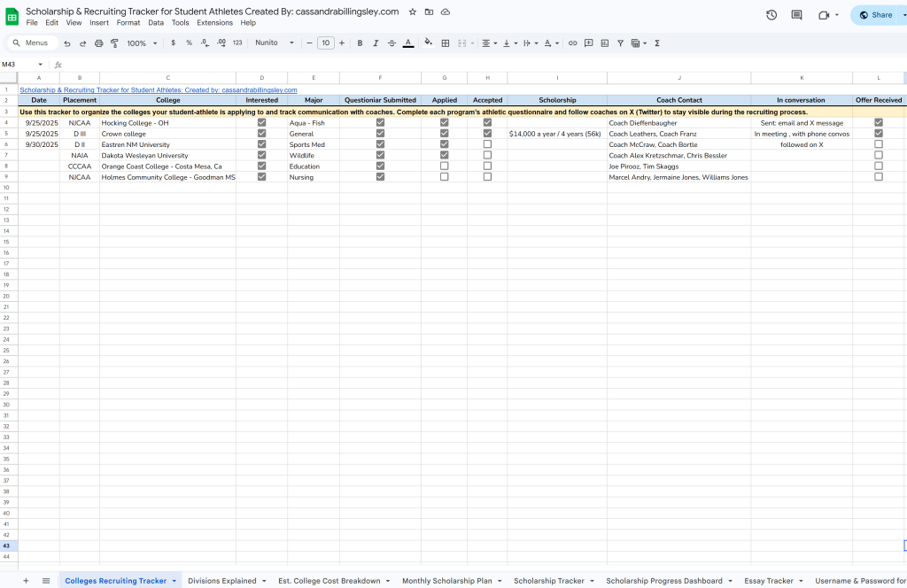This screenshot has width=907, height=588.
Task: Click the Name Box showing M43
Action: click(16, 64)
